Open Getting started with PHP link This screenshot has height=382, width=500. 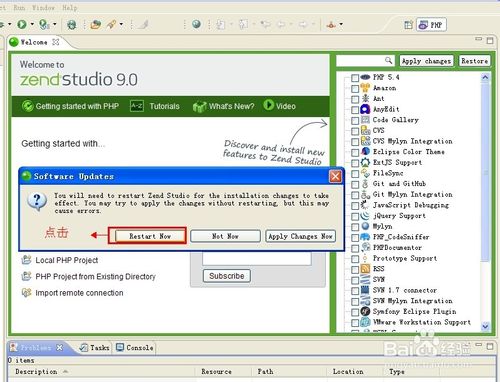tap(70, 106)
